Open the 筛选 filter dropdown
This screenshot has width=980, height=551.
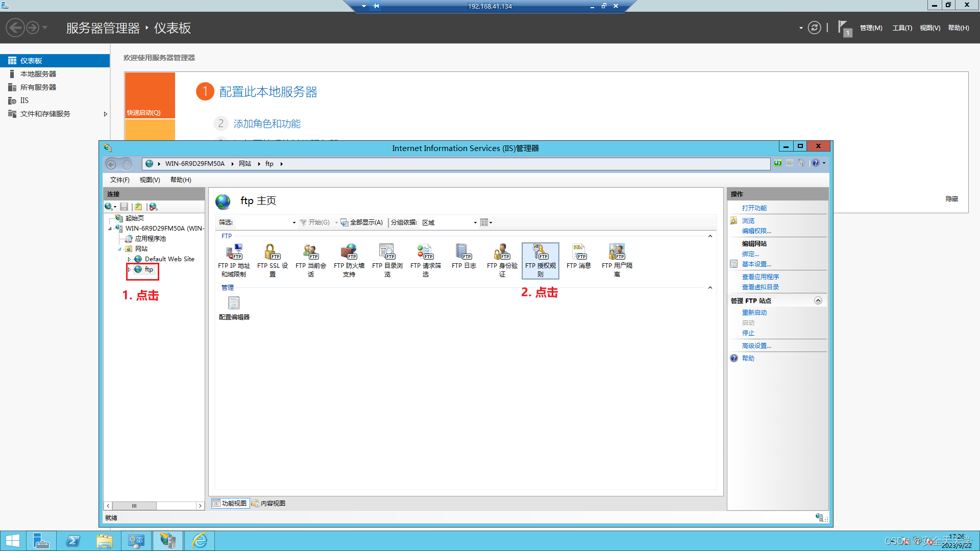pos(294,222)
